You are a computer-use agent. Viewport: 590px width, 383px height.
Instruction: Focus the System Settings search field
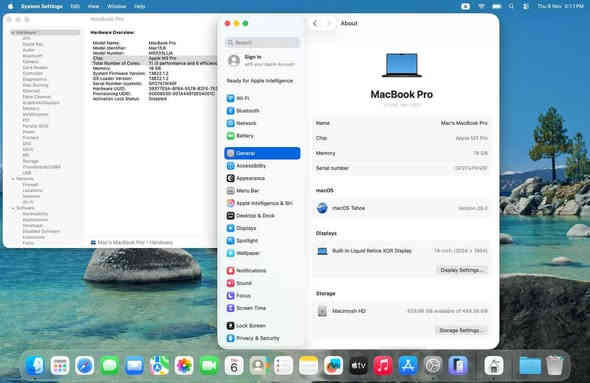click(263, 43)
